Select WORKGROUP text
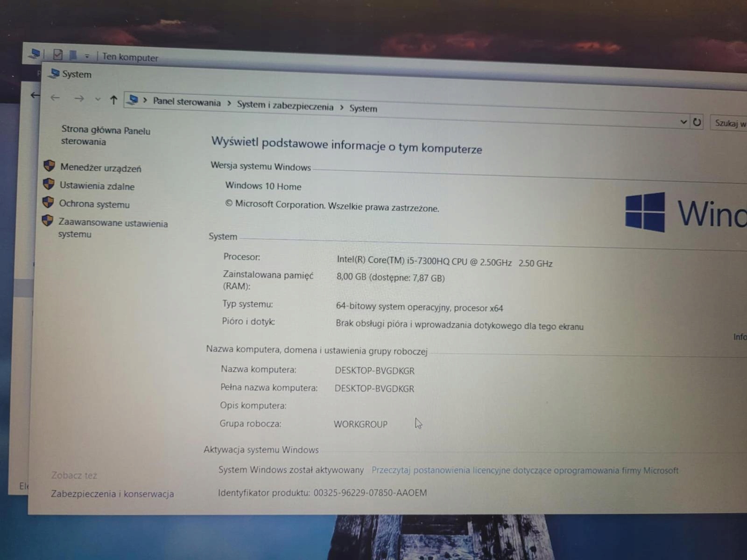 coord(360,424)
